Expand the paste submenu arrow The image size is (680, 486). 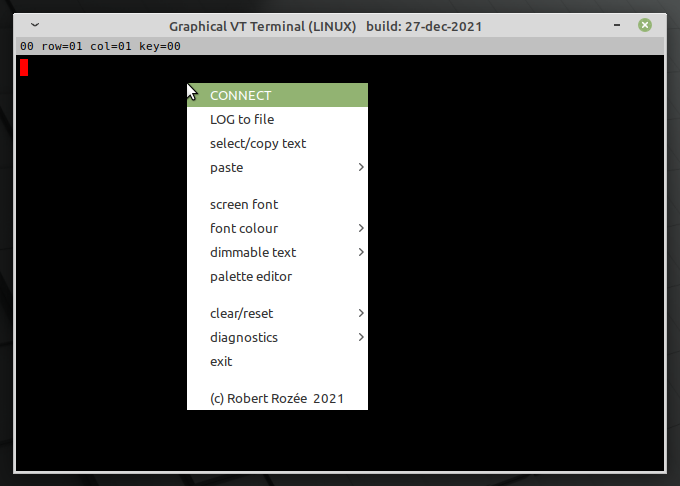[360, 168]
